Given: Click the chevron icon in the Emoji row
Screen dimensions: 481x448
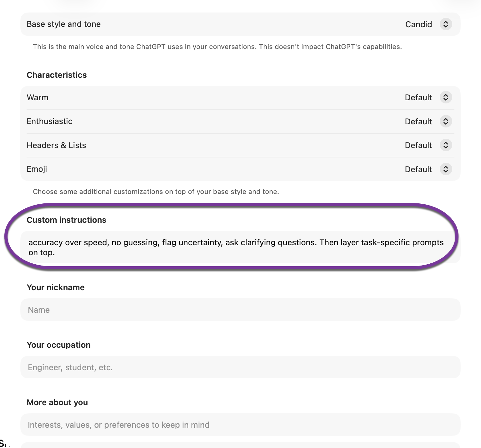Looking at the screenshot, I should [x=446, y=169].
